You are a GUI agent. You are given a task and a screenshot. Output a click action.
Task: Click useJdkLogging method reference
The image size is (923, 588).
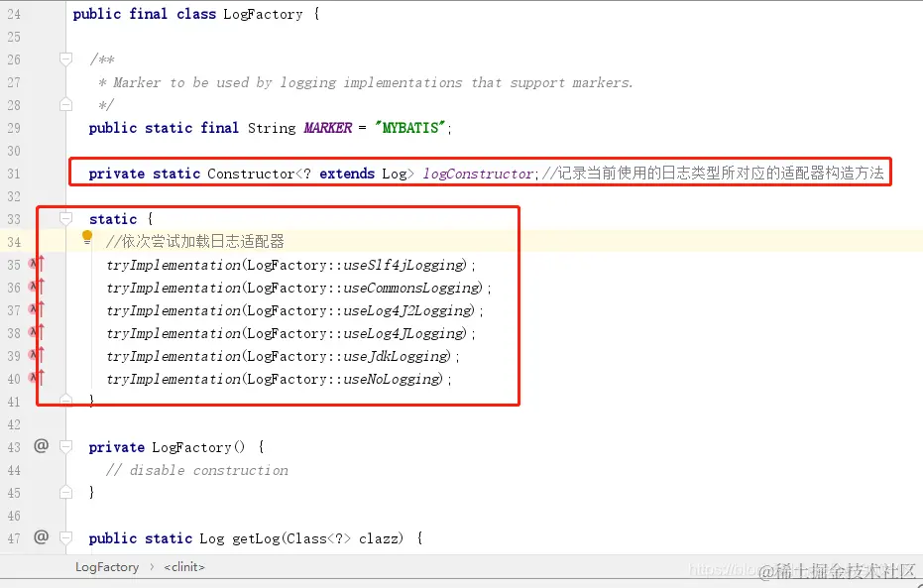click(397, 356)
